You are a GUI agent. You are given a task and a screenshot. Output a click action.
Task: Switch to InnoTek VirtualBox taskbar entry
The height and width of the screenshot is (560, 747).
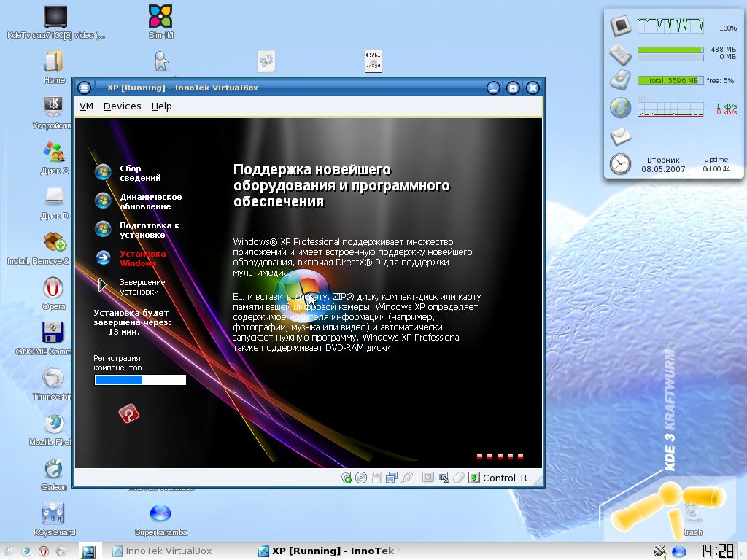pos(161,551)
